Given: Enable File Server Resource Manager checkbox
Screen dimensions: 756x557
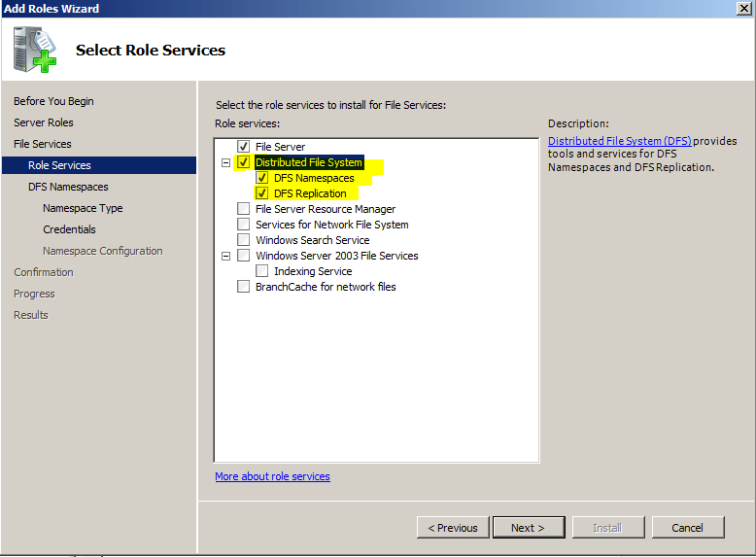Looking at the screenshot, I should [244, 208].
